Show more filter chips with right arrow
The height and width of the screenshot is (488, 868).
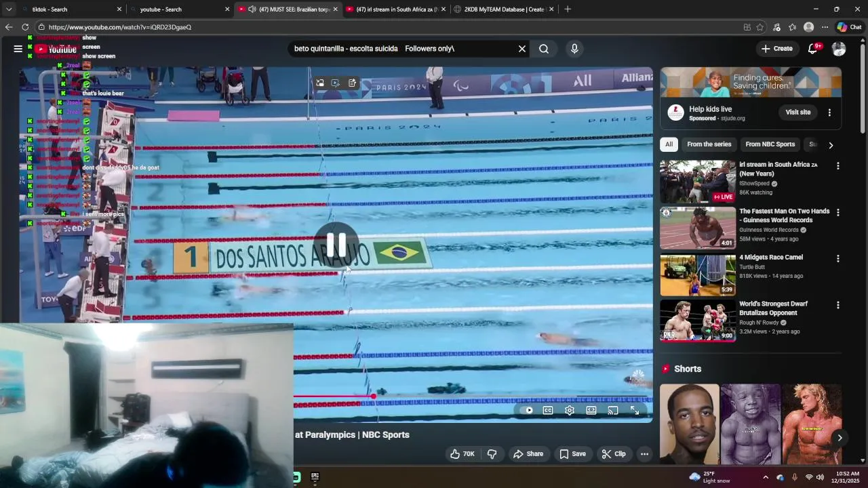click(831, 145)
